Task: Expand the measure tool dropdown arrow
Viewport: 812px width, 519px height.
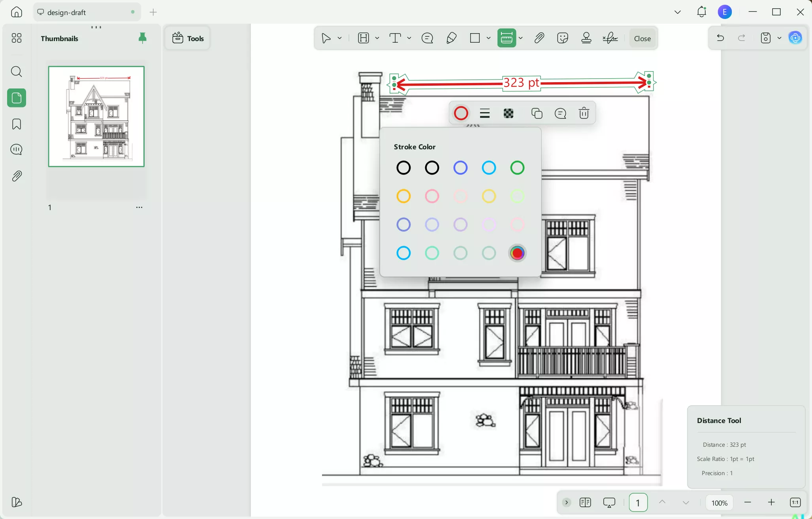Action: [x=521, y=38]
